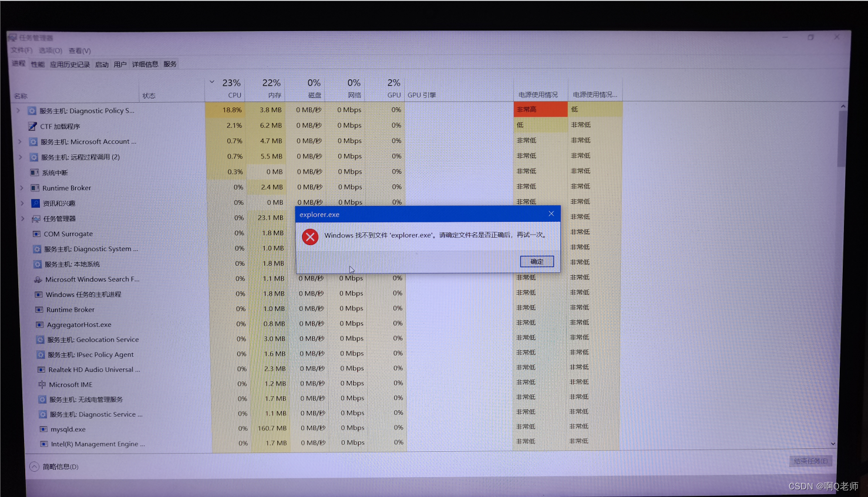Close the explorer.exe error dialog
The width and height of the screenshot is (868, 497).
(x=551, y=214)
